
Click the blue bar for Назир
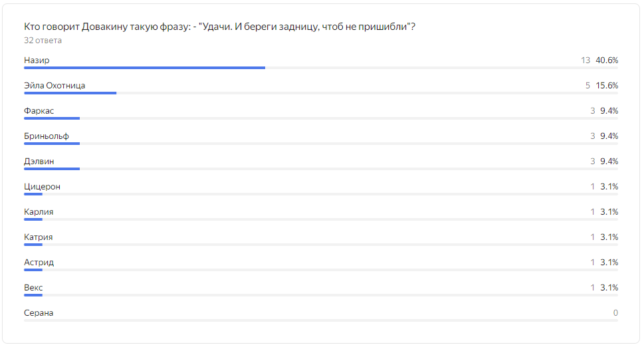pyautogui.click(x=145, y=68)
